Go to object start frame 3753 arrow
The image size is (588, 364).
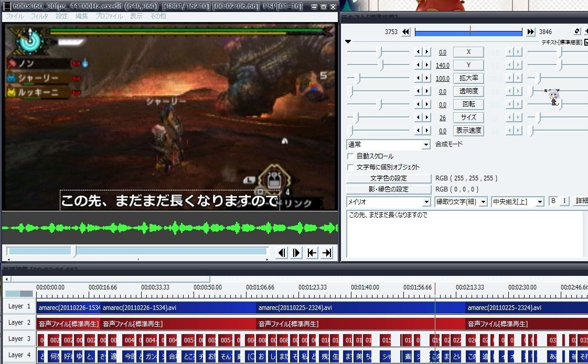click(x=405, y=32)
